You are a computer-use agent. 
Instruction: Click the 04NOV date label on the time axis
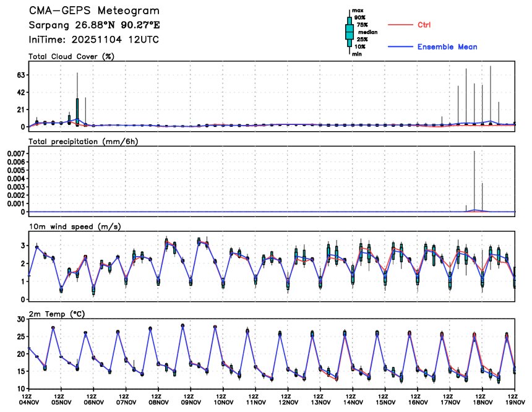(x=28, y=401)
